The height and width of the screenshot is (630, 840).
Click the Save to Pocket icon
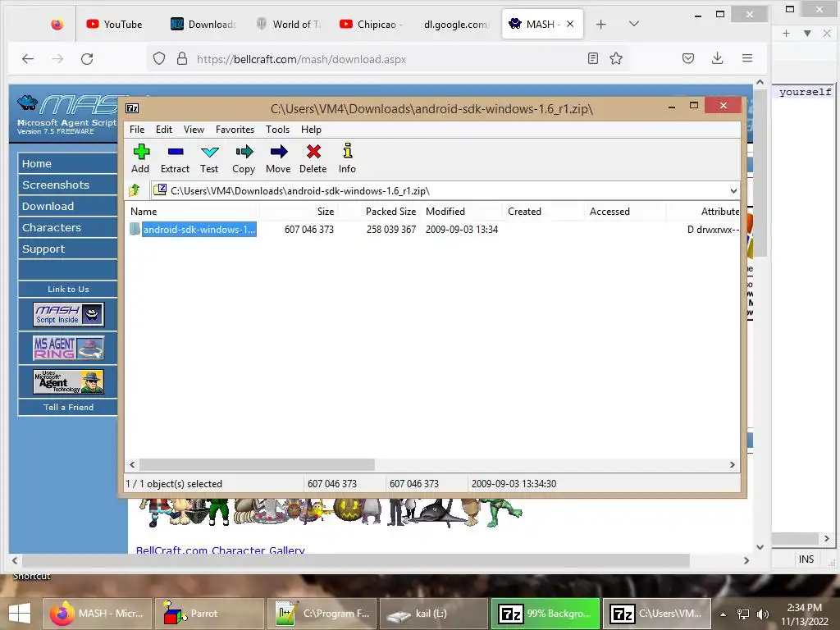pyautogui.click(x=688, y=58)
